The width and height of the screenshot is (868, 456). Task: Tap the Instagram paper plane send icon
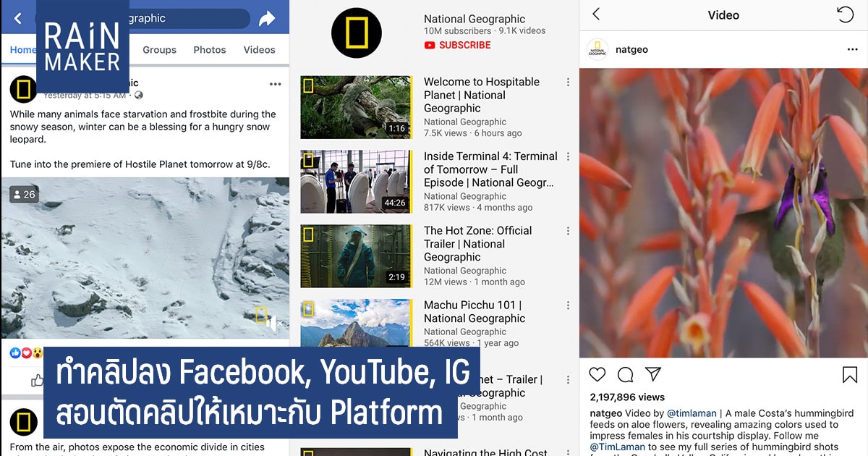pyautogui.click(x=653, y=374)
